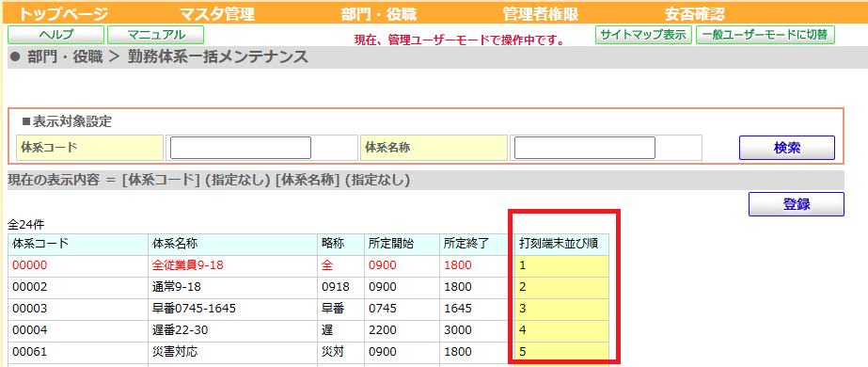Click the 略称 column header
Viewport: 868px width, 367px height.
(340, 244)
